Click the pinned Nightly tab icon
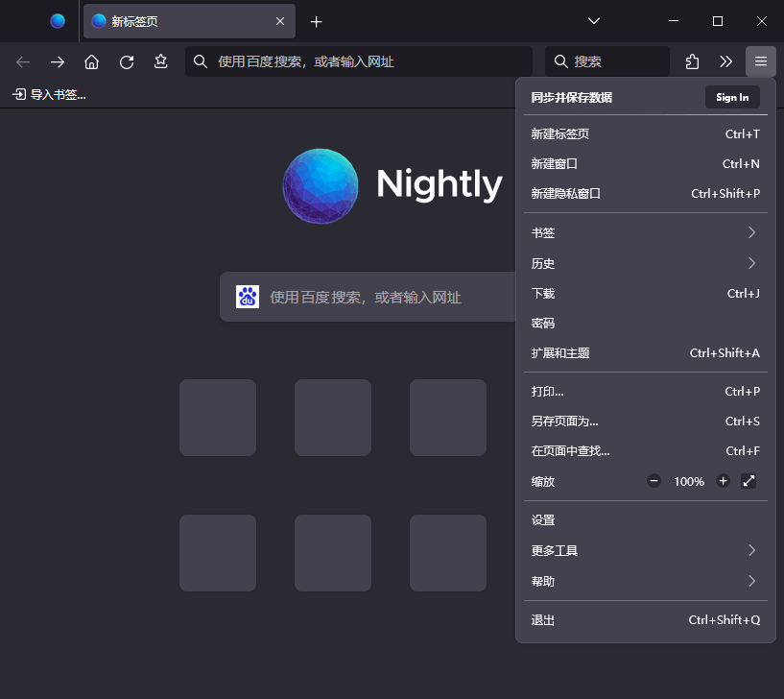 (x=58, y=21)
